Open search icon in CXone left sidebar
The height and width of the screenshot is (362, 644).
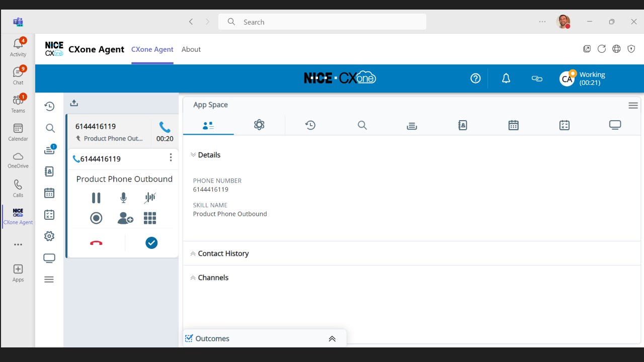(49, 128)
